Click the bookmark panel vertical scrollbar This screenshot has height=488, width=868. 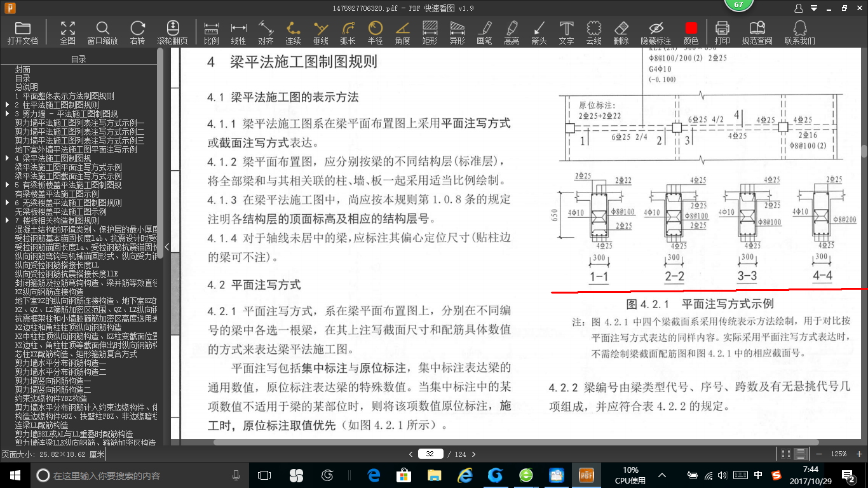click(160, 152)
